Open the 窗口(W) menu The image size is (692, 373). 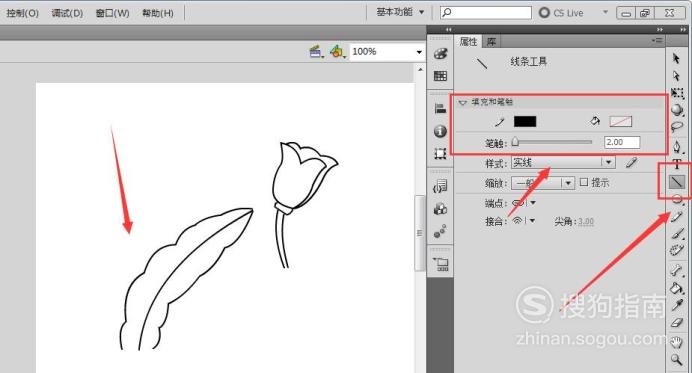tap(112, 13)
